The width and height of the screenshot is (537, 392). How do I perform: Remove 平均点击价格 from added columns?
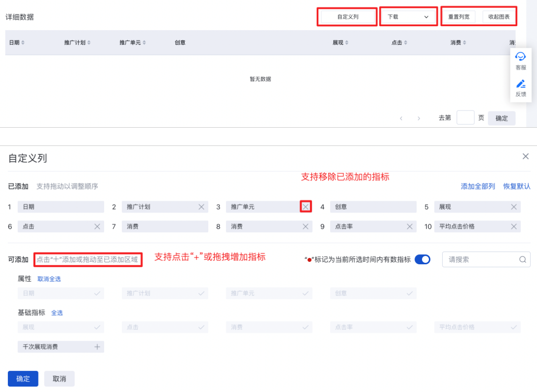514,227
